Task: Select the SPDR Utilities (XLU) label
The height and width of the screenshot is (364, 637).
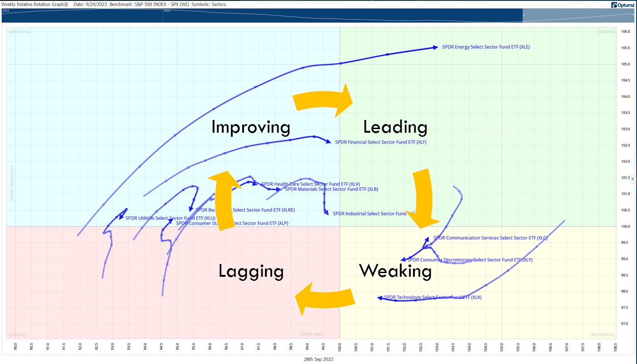Action: (x=170, y=218)
